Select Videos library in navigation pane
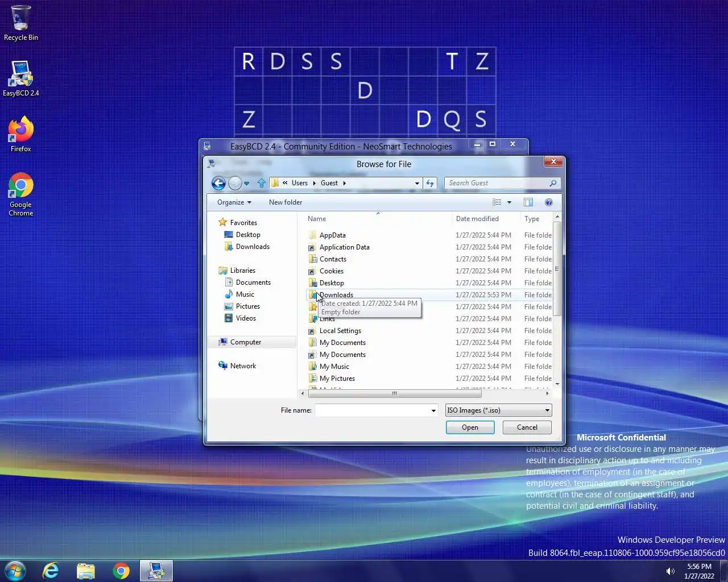The width and height of the screenshot is (728, 582). (x=241, y=318)
